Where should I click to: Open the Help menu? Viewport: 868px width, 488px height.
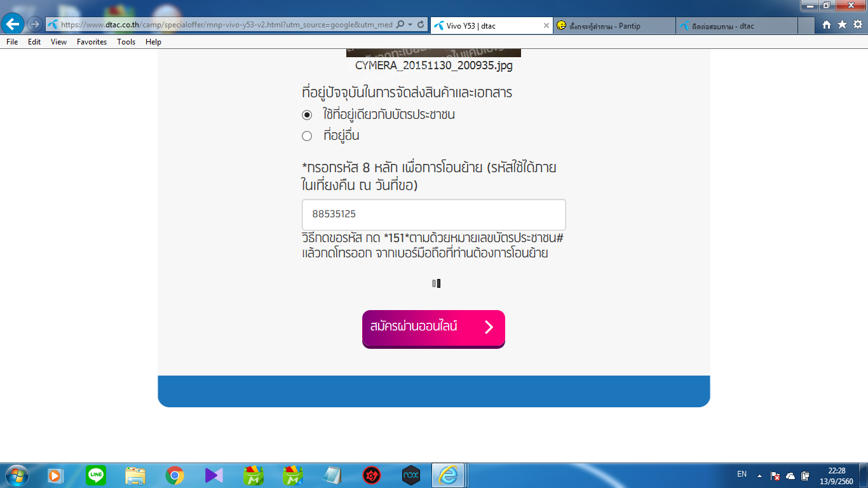point(153,42)
